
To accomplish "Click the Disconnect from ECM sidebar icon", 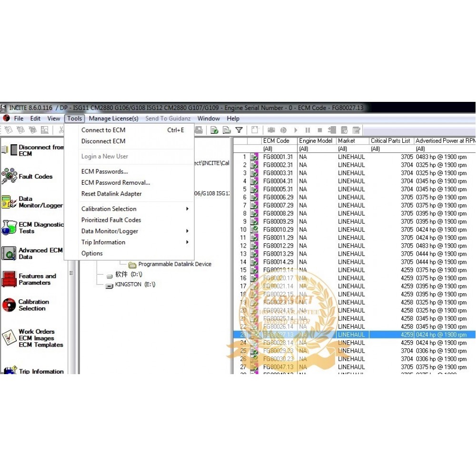I will tap(10, 150).
